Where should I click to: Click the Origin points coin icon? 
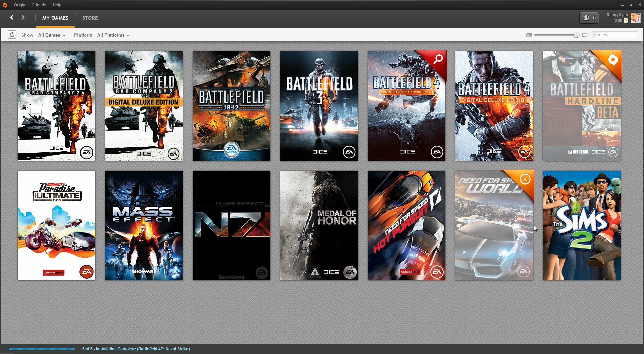click(x=626, y=21)
